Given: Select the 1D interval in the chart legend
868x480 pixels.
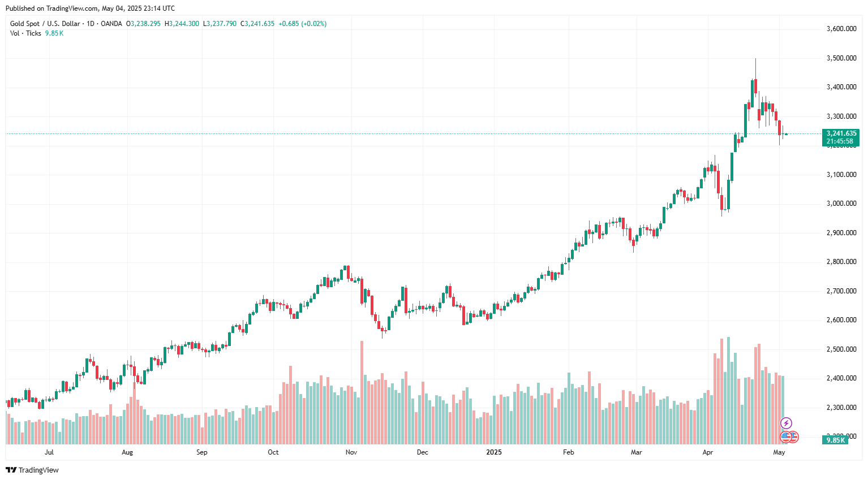Looking at the screenshot, I should [x=91, y=24].
